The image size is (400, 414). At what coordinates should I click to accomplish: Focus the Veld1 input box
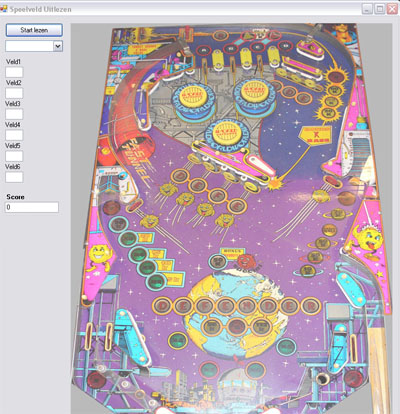14,72
